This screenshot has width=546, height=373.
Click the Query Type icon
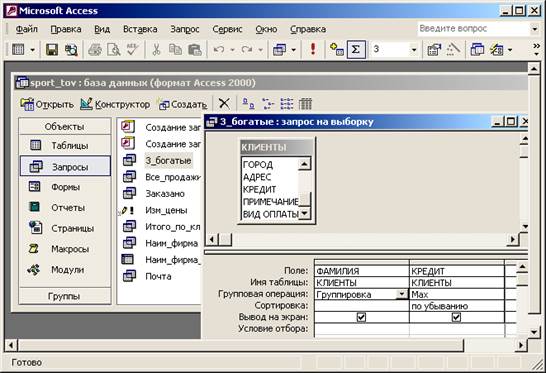point(280,50)
